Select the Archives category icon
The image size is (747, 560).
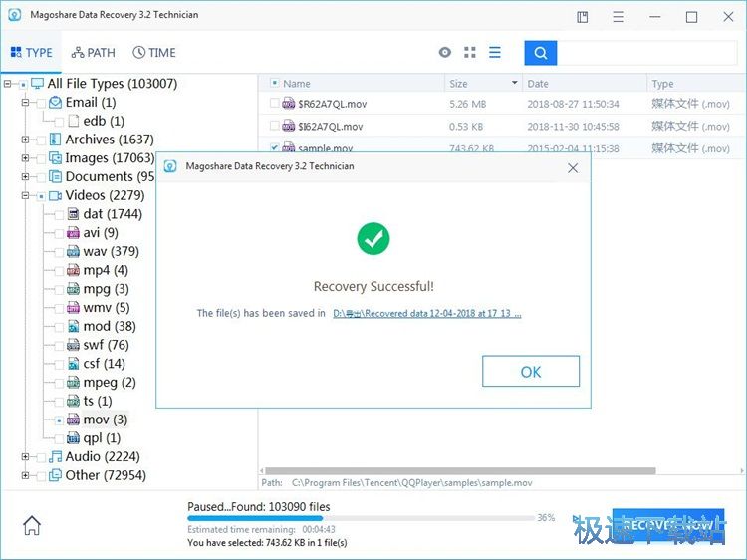point(55,140)
